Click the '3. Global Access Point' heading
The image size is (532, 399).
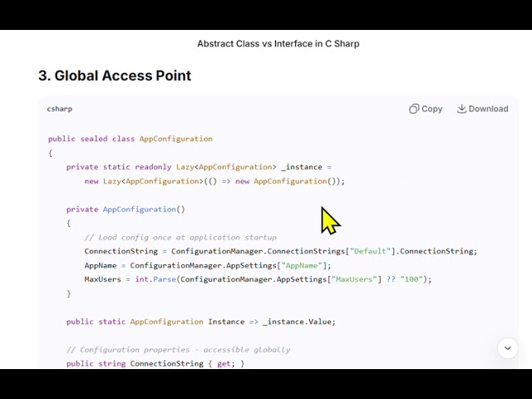(115, 76)
